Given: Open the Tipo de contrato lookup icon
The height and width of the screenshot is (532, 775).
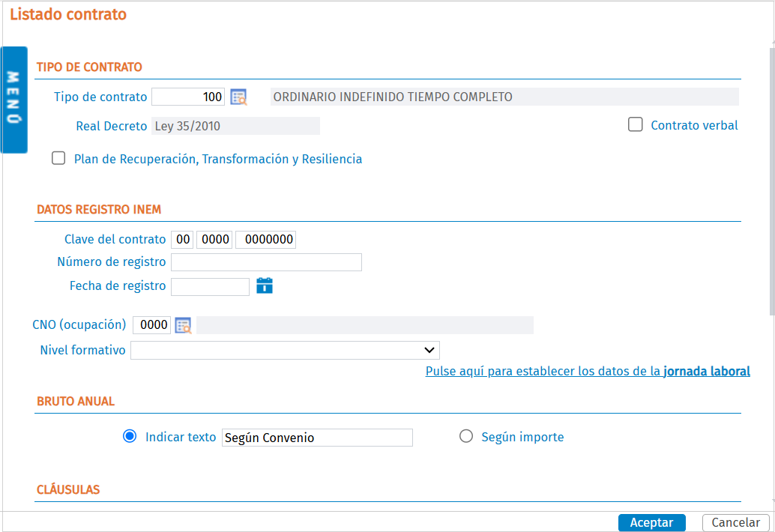Looking at the screenshot, I should pyautogui.click(x=239, y=97).
